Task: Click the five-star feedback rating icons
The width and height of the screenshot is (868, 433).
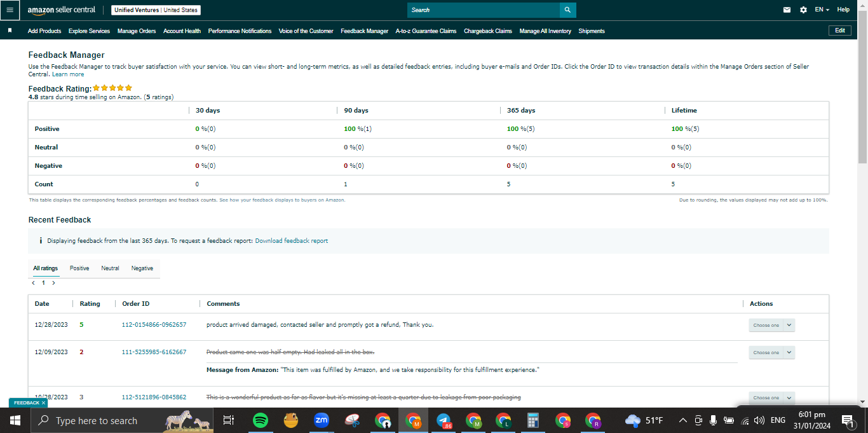Action: click(x=112, y=88)
